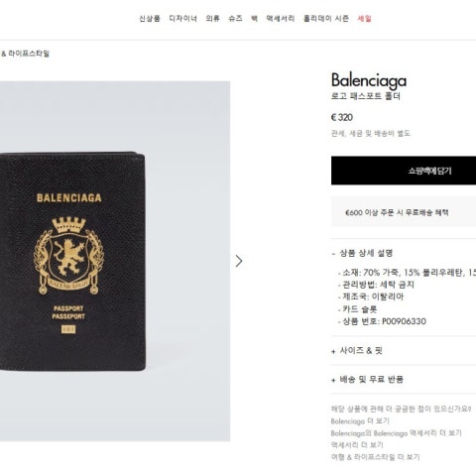
Task: Select the 의류 menu item
Action: coord(212,19)
